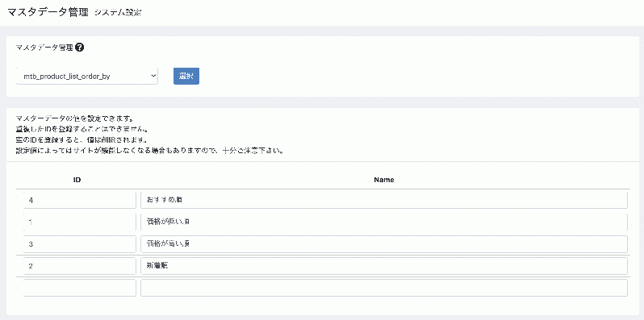This screenshot has width=644, height=320.
Task: Click the line マスターデータの値を設定できます。
Action: point(74,119)
